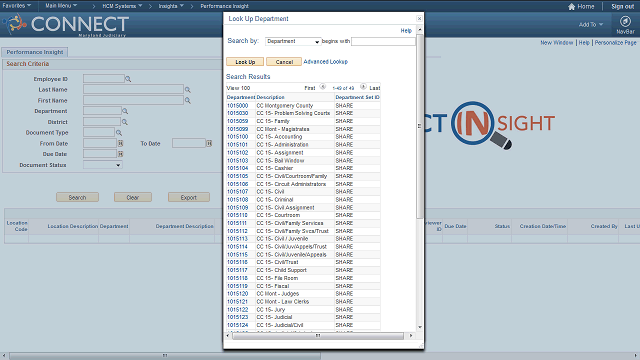Viewport: 640px width, 360px height.
Task: Select department 1015000 Montgomery County
Action: pos(237,106)
